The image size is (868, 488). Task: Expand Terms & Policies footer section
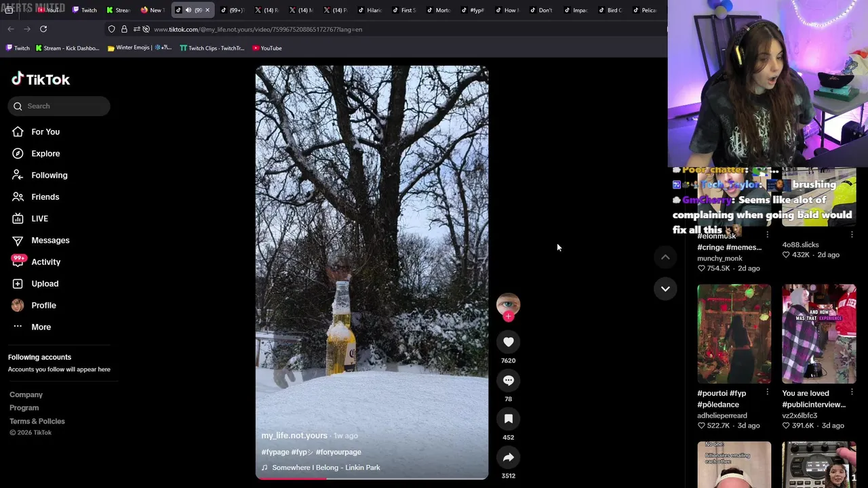[37, 421]
